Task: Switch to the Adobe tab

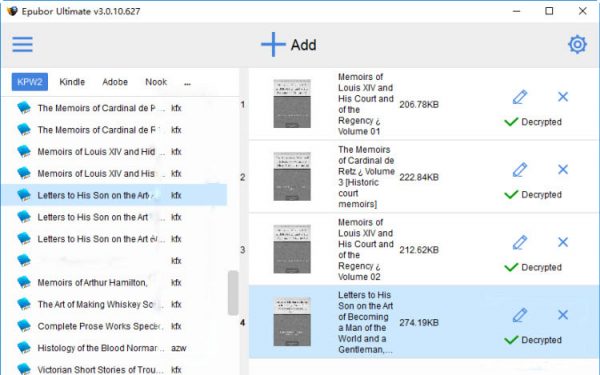Action: point(115,82)
